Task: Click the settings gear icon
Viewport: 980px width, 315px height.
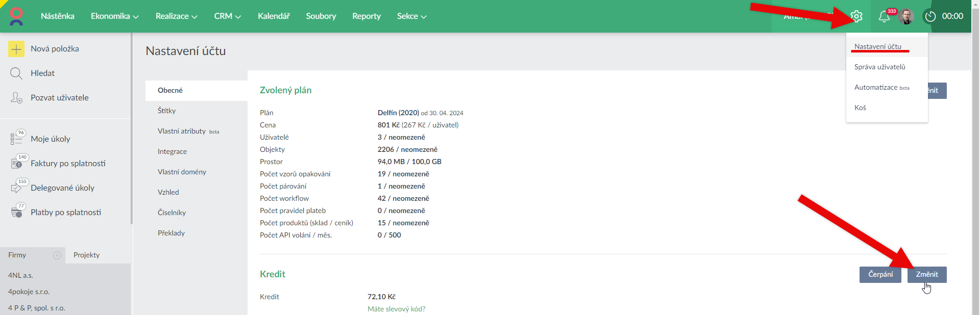Action: pyautogui.click(x=856, y=16)
